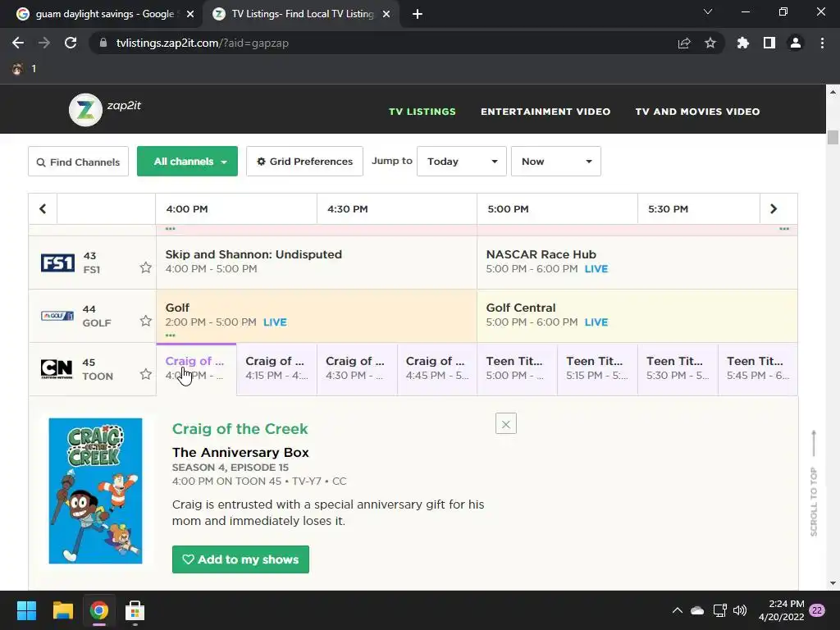
Task: Close the Craig of the Creek details panel
Action: (x=505, y=424)
